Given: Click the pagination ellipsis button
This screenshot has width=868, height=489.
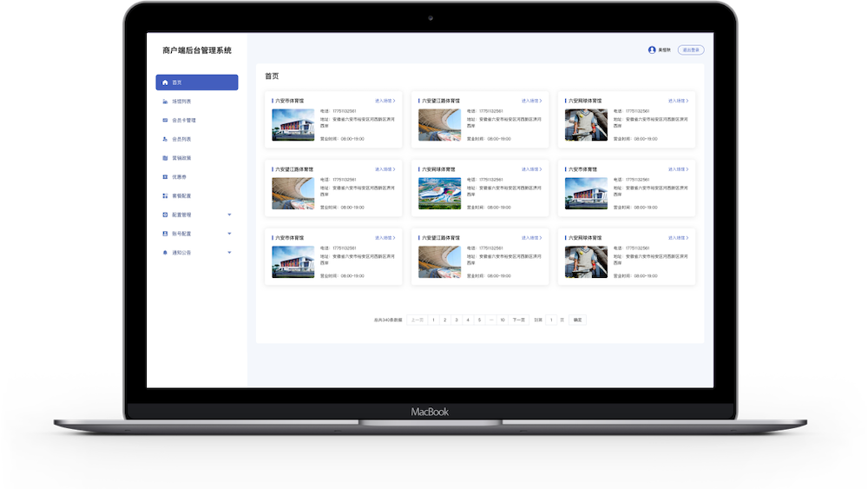Looking at the screenshot, I should coord(491,320).
